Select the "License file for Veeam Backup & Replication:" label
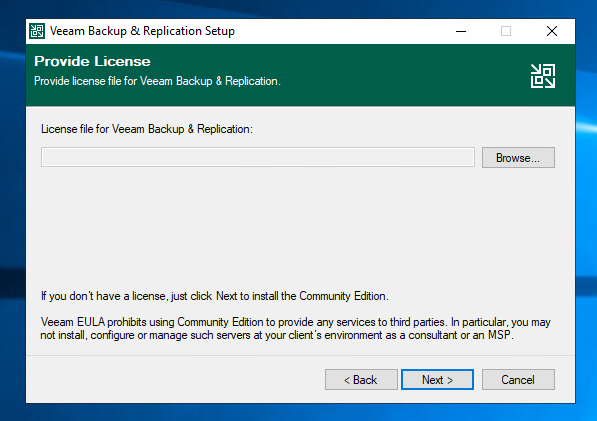 [147, 129]
